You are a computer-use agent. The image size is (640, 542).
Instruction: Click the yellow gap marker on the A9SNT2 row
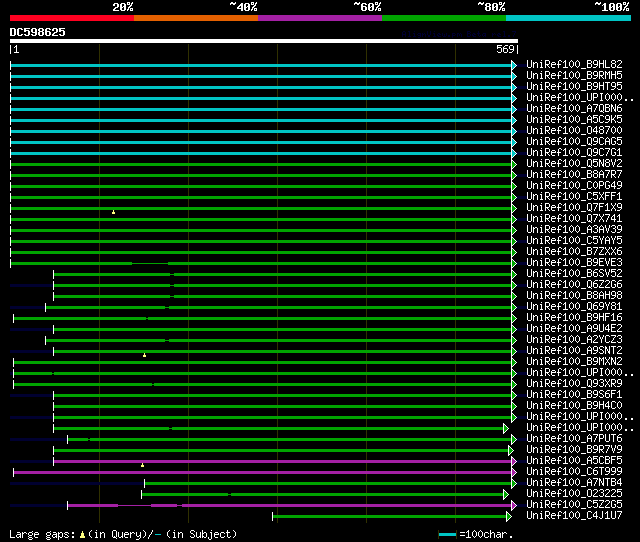144,355
